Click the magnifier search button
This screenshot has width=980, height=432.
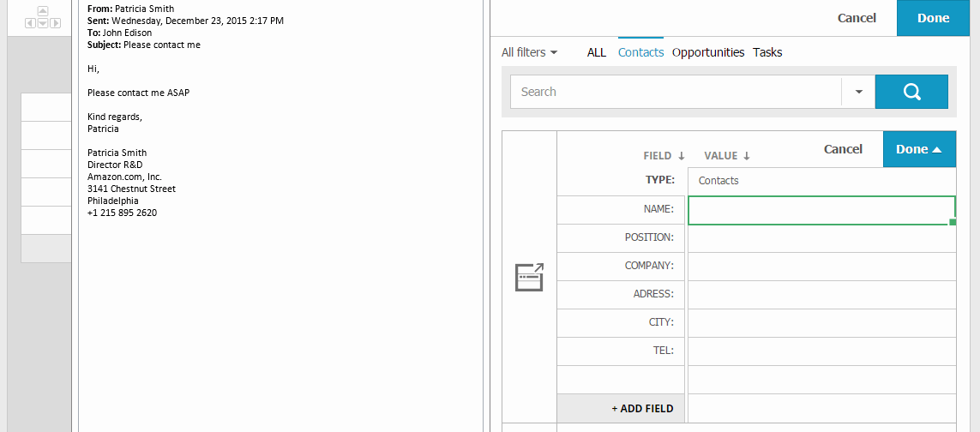pos(911,92)
